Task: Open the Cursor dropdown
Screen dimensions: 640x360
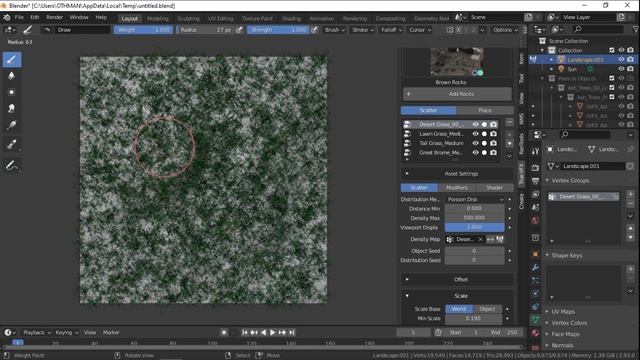Action: [420, 30]
